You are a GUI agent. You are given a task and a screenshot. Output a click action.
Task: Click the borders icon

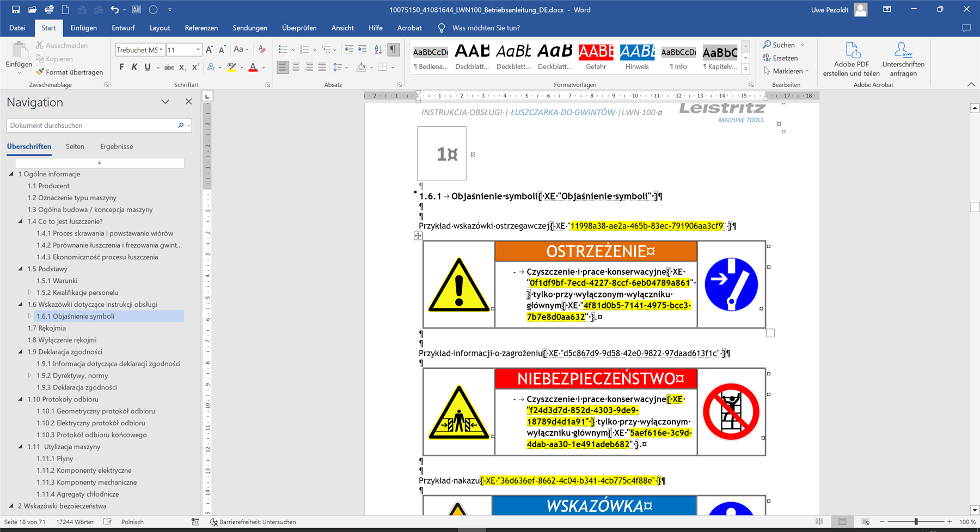[x=382, y=67]
